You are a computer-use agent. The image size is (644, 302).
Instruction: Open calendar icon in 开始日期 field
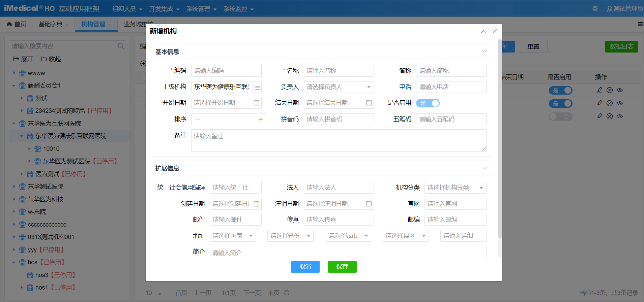(256, 103)
